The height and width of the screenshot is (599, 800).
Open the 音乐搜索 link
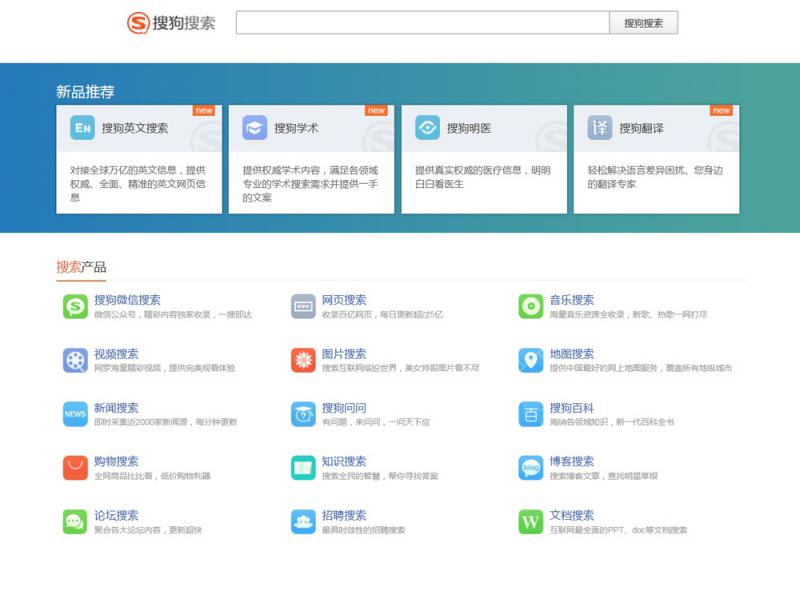pos(572,300)
